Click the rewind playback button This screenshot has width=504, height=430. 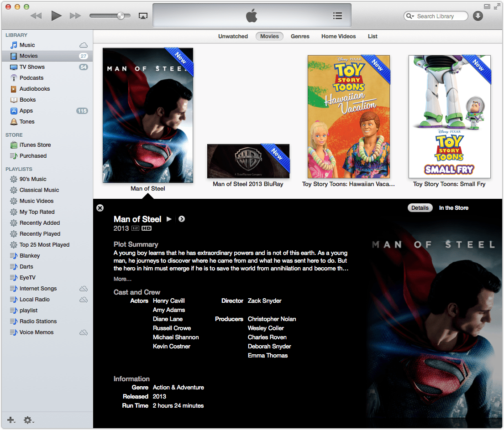(36, 16)
